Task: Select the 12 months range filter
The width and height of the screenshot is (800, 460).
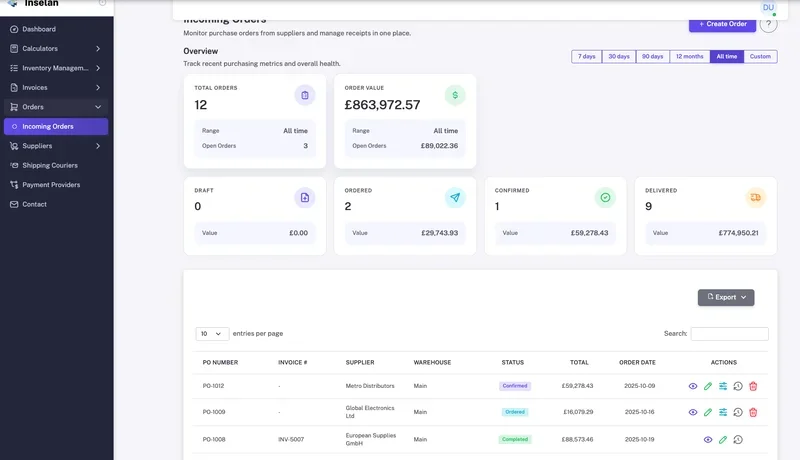Action: click(690, 57)
